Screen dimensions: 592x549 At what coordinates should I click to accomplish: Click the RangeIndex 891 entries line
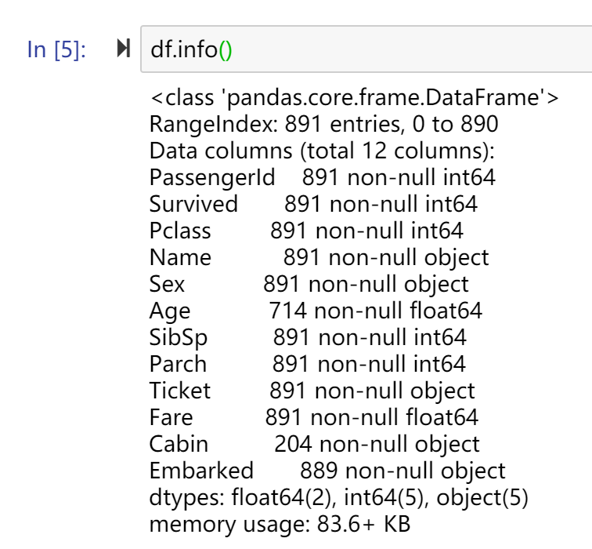324,124
